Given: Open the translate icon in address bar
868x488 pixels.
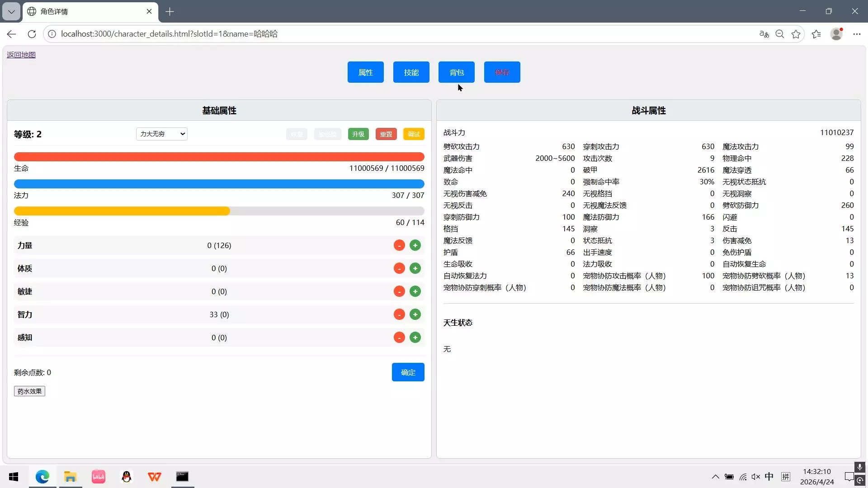Looking at the screenshot, I should (x=764, y=34).
